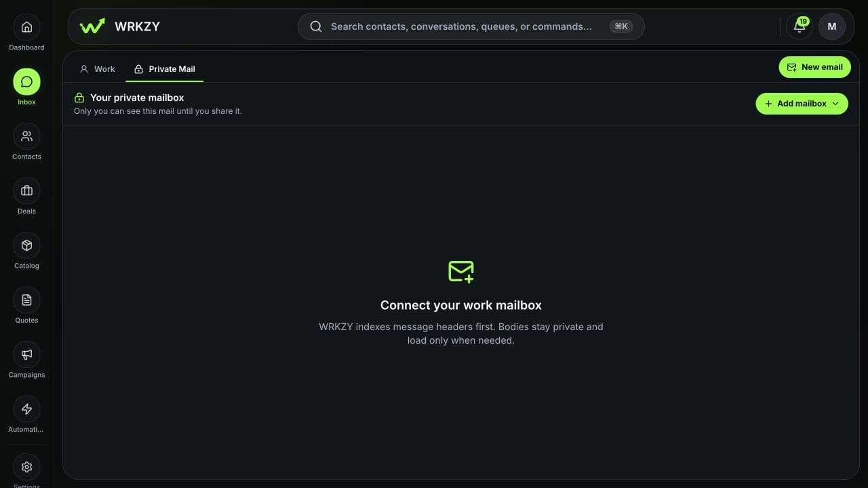Select the Private Mail tab
Viewport: 868px width, 488px height.
click(165, 69)
